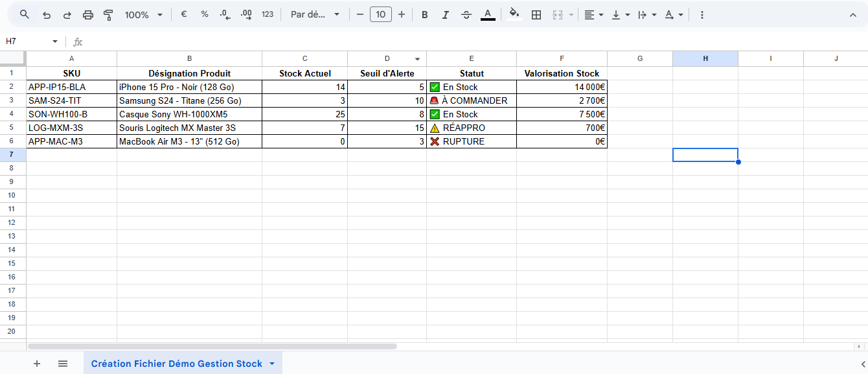Select the 'Seuil d'Alerte' header cell
Viewport: 868px width, 374px height.
[387, 73]
